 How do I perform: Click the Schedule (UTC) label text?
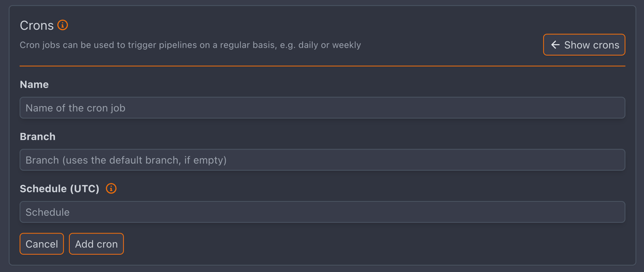pyautogui.click(x=60, y=189)
